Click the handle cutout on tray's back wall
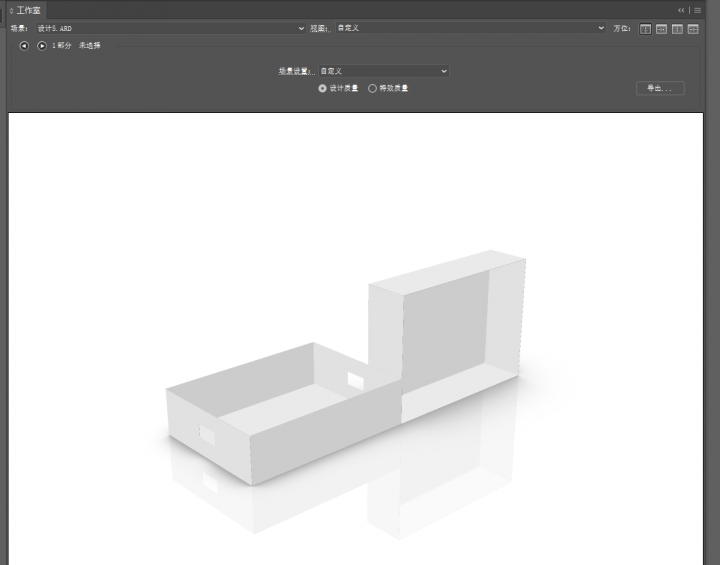 click(355, 380)
